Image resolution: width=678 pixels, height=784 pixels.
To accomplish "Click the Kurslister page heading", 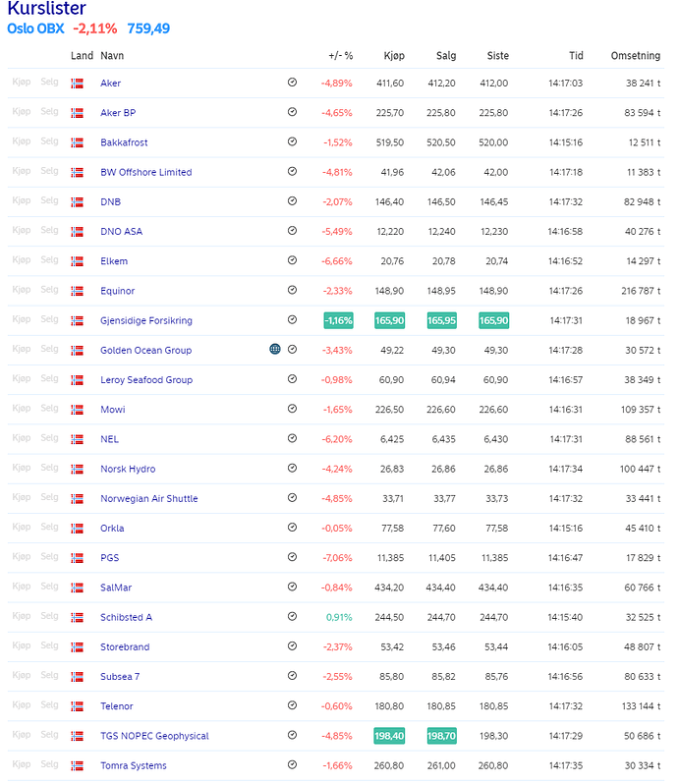I will click(x=46, y=8).
